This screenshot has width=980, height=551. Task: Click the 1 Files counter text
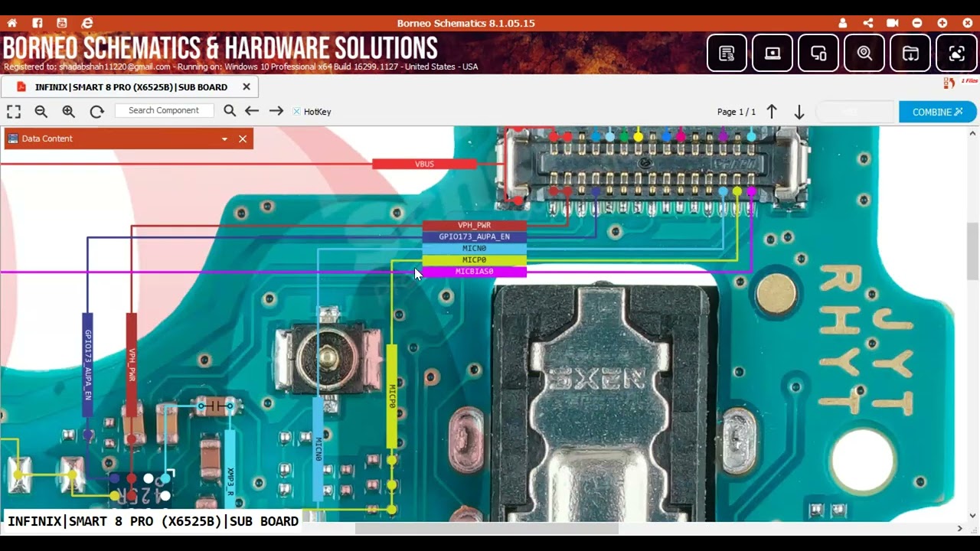click(969, 81)
